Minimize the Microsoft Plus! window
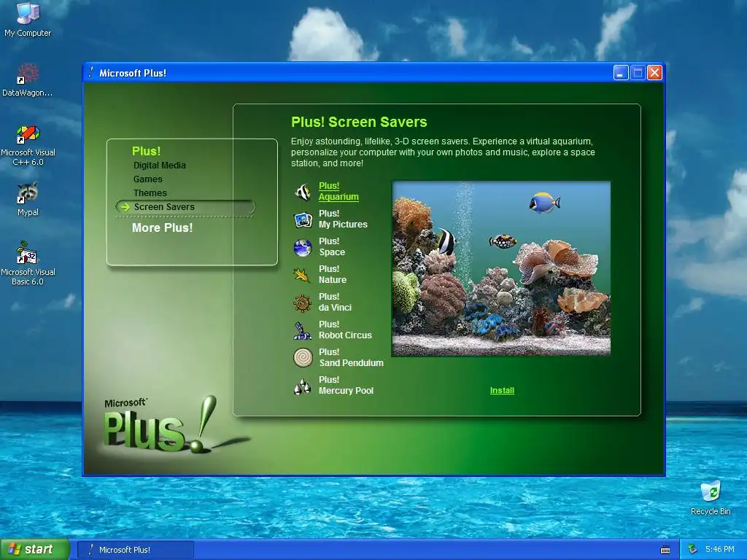The height and width of the screenshot is (560, 747). point(621,73)
